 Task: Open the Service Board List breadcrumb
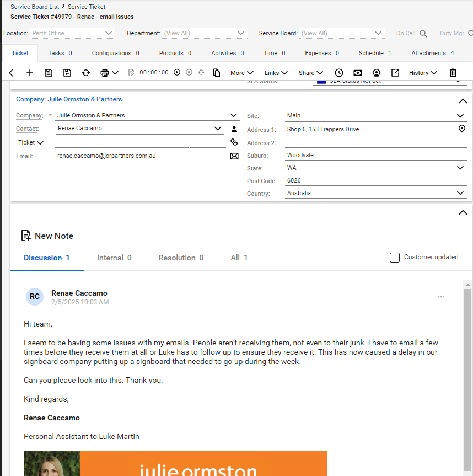coord(35,7)
